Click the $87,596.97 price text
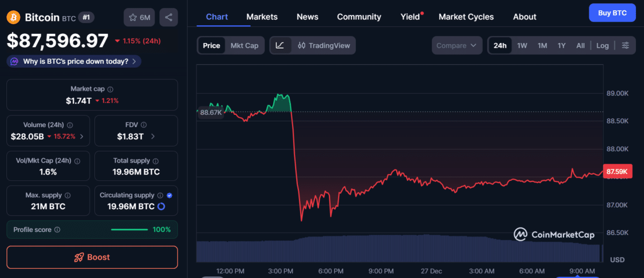Viewport: 644px width, 278px height. [57, 40]
